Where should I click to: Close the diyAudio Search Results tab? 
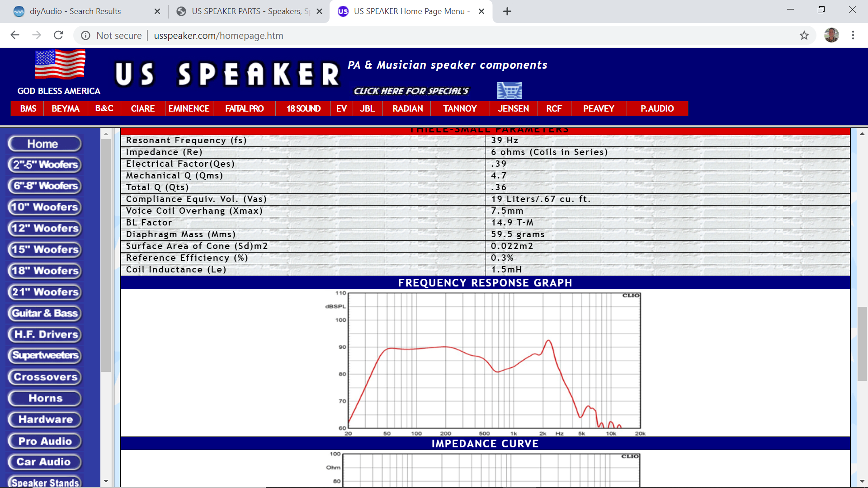pos(157,11)
